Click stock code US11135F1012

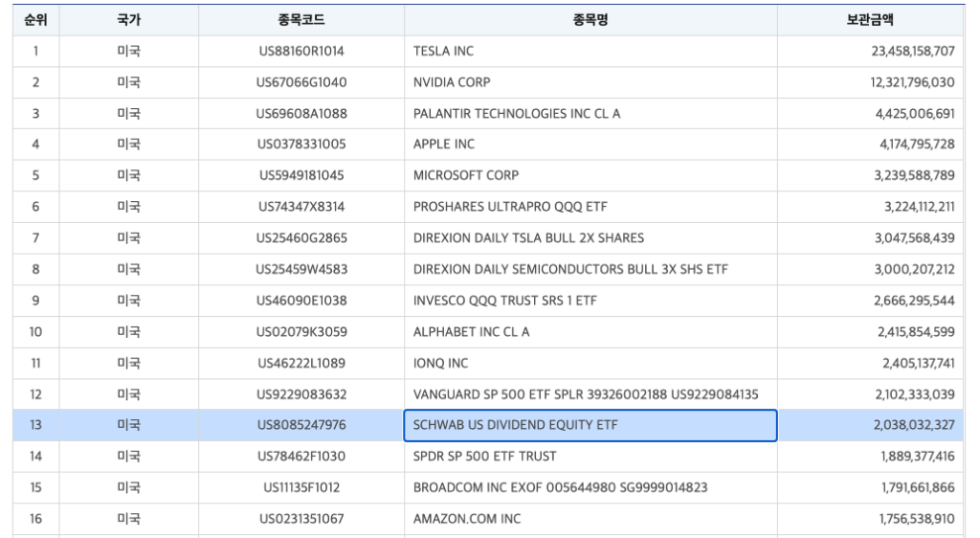click(301, 487)
